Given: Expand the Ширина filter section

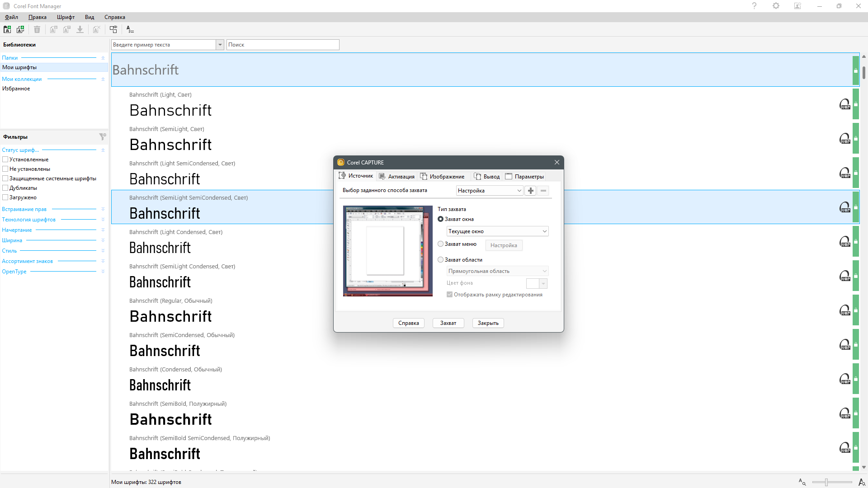Looking at the screenshot, I should tap(103, 240).
